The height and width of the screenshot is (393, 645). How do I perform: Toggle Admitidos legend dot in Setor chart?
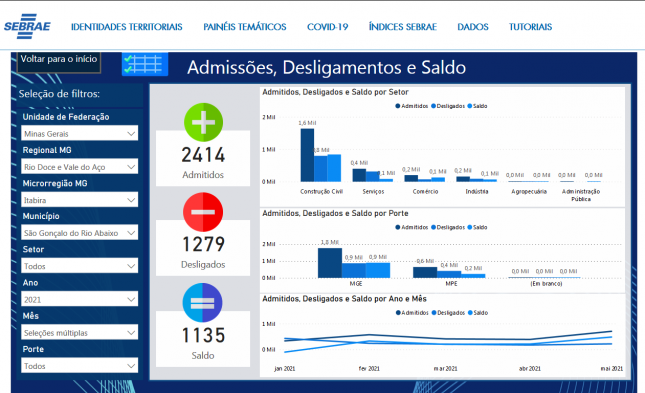[398, 106]
